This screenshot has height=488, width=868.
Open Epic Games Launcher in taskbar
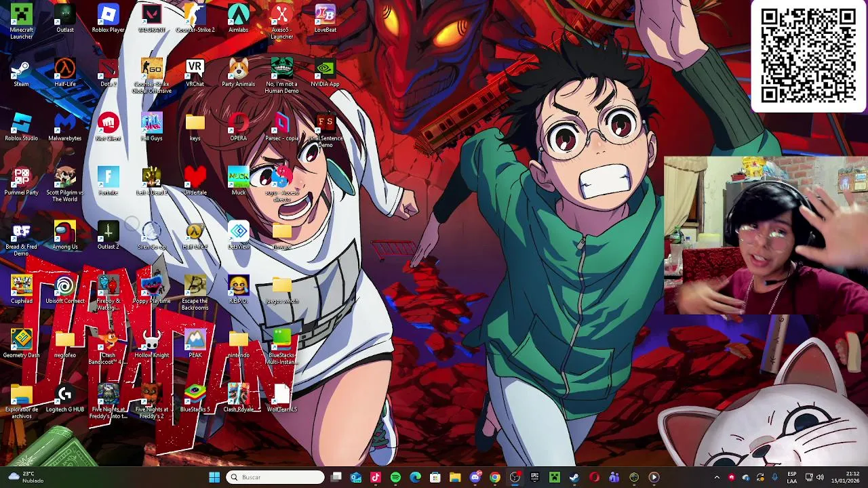534,477
